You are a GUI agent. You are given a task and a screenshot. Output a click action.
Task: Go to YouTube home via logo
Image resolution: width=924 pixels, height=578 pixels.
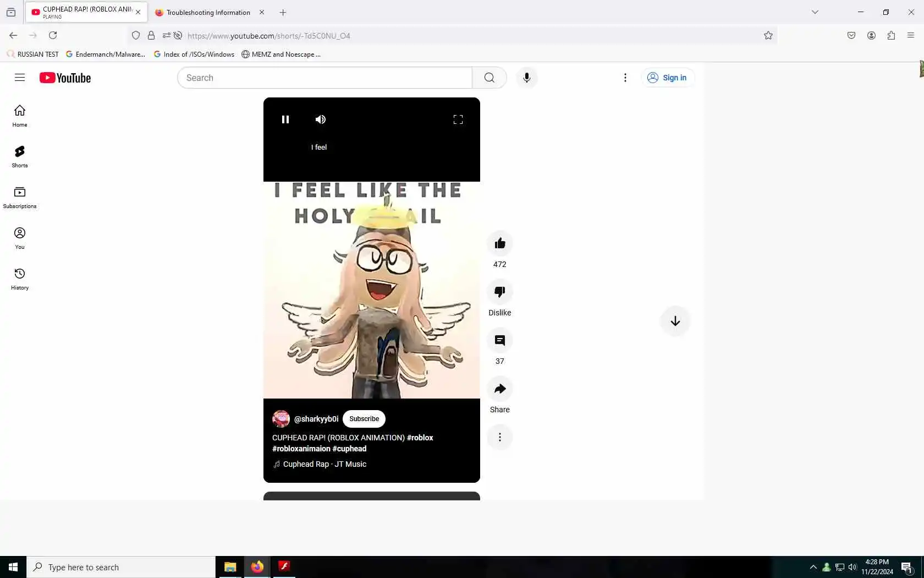click(x=65, y=78)
